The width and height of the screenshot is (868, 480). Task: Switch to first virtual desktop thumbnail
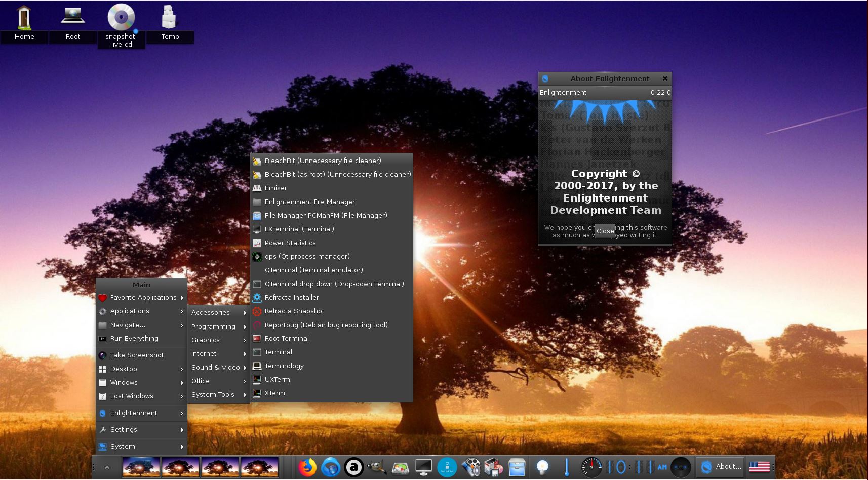point(141,467)
